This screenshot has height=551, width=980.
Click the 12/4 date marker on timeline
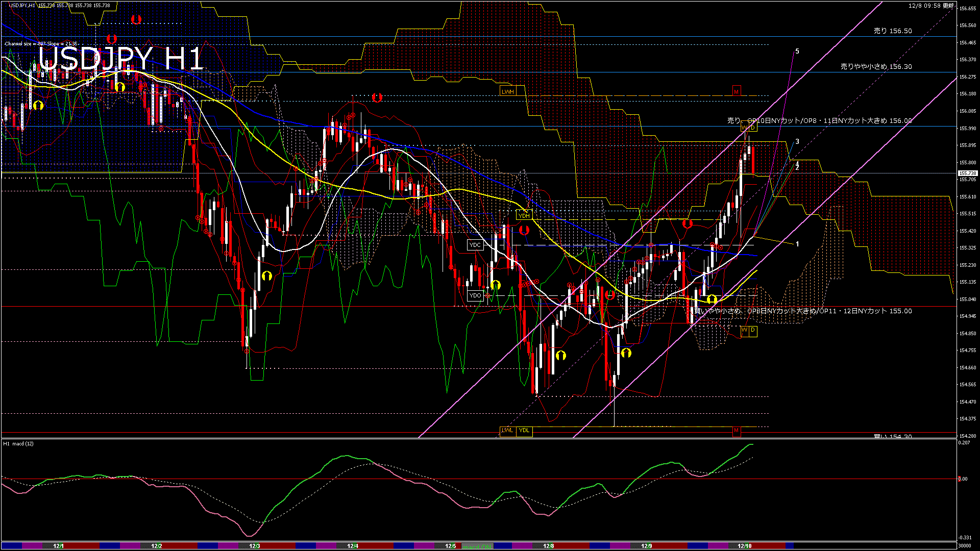(x=352, y=546)
